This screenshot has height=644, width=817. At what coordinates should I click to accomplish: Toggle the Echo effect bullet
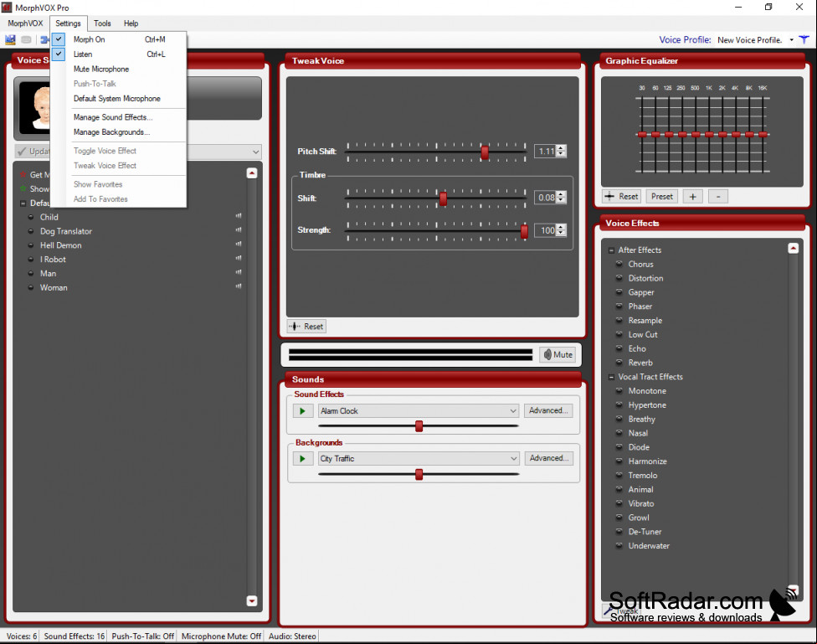619,348
